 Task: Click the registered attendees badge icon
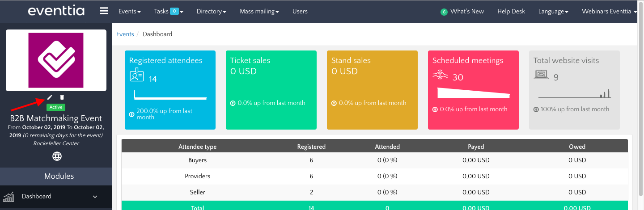pos(136,76)
